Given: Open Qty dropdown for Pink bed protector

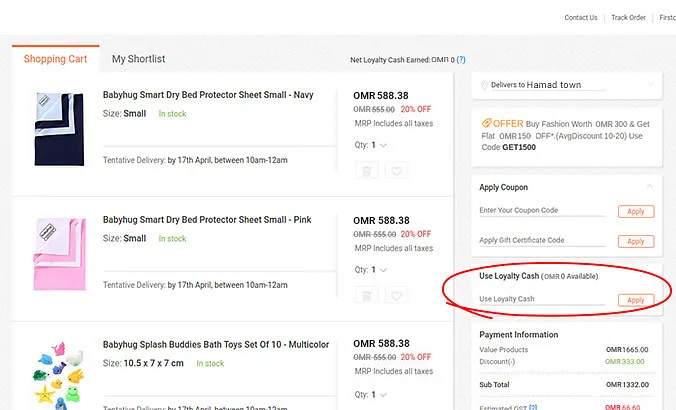Looking at the screenshot, I should click(371, 270).
